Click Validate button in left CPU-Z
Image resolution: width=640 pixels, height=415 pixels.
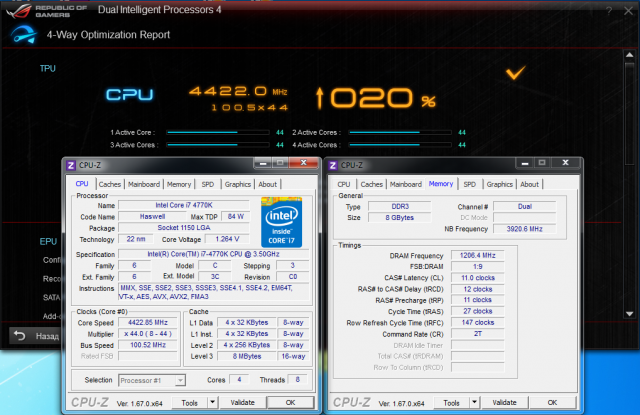pyautogui.click(x=242, y=402)
